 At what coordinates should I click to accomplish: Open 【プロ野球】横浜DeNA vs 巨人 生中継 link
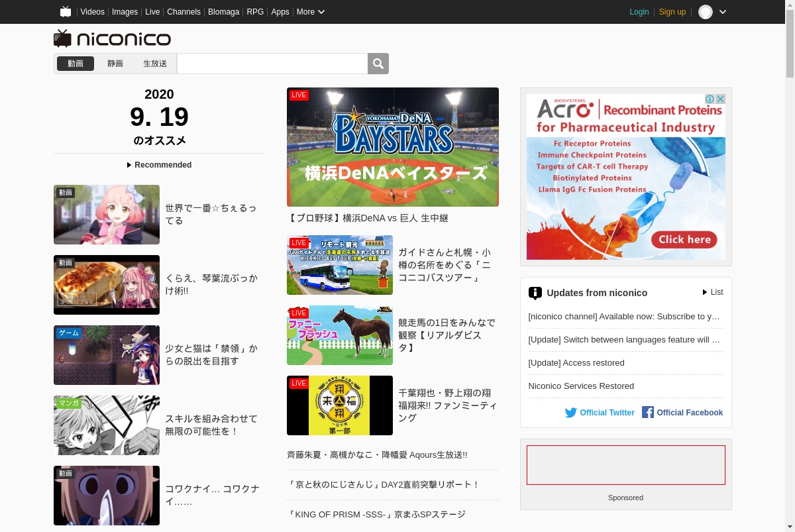coord(368,218)
